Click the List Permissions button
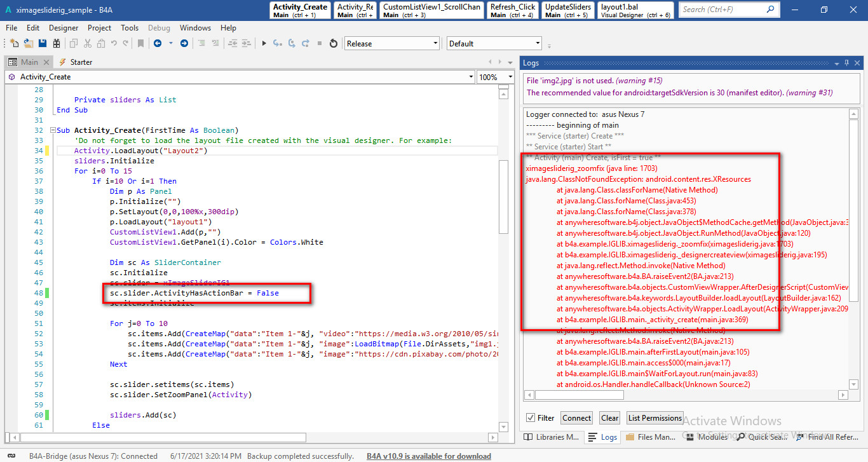 [x=654, y=418]
